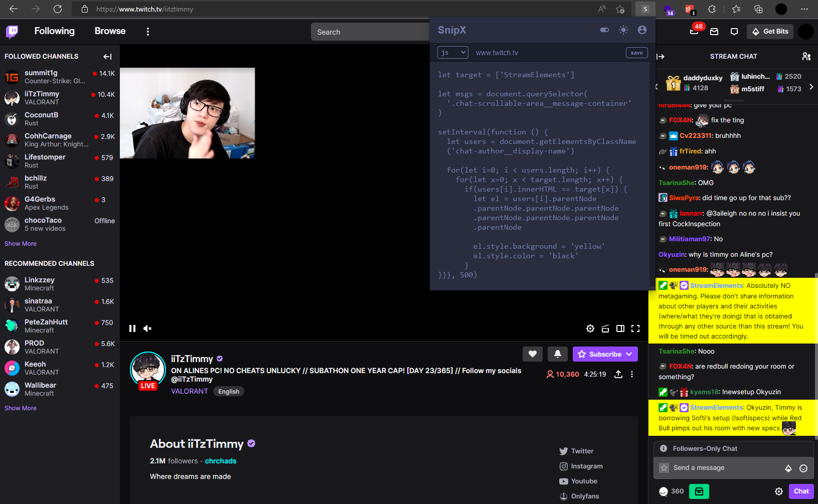Open iiTzTimmy's Youtube link
This screenshot has width=818, height=504.
point(578,481)
